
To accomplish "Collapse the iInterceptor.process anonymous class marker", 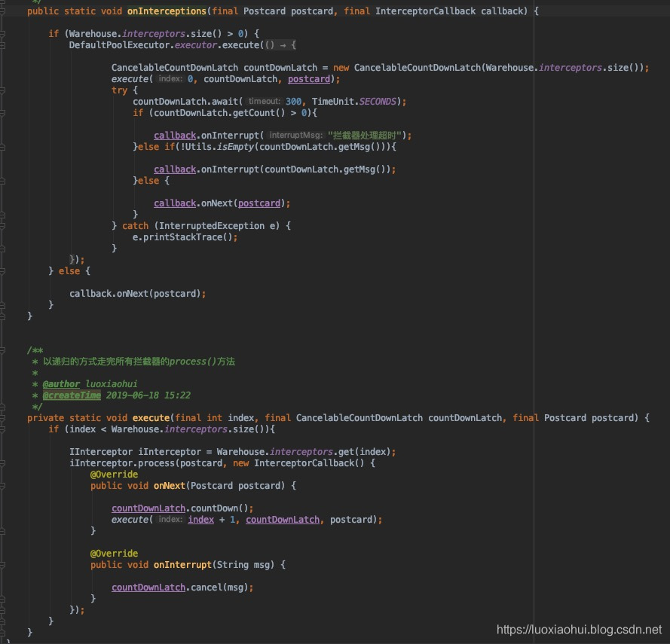I will pos(2,463).
